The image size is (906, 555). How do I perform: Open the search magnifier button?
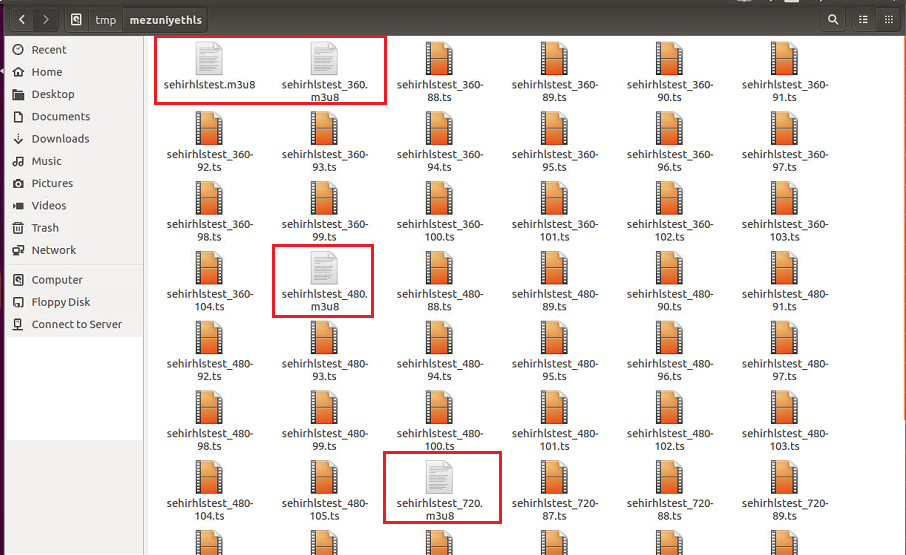833,20
